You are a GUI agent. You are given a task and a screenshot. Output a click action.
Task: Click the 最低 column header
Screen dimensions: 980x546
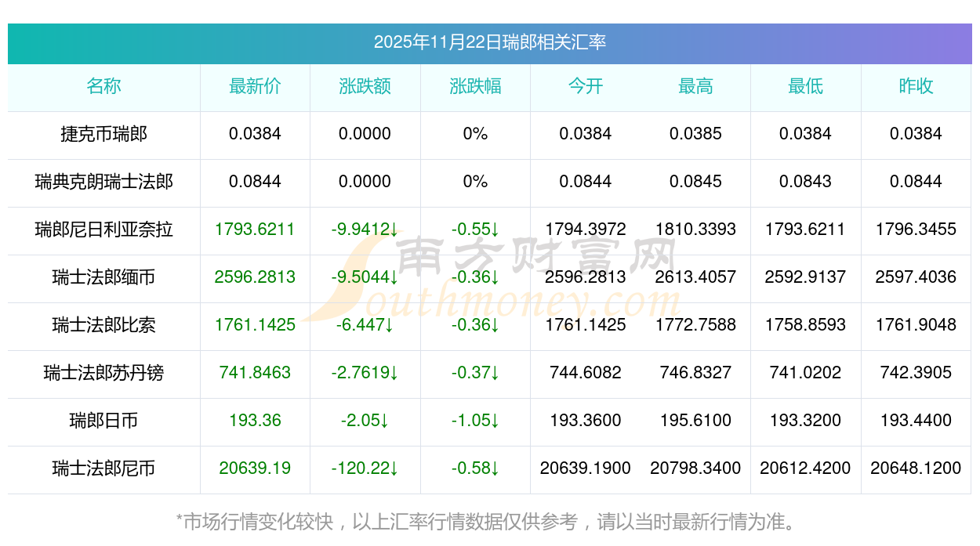pyautogui.click(x=805, y=86)
